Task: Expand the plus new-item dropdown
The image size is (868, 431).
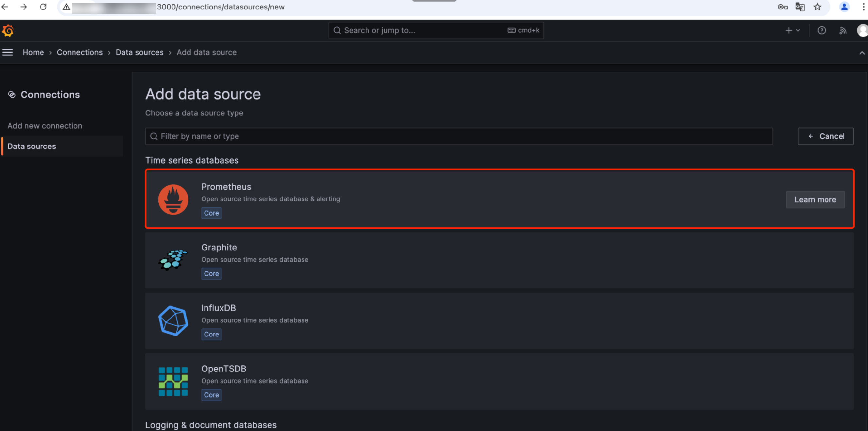Action: point(792,31)
